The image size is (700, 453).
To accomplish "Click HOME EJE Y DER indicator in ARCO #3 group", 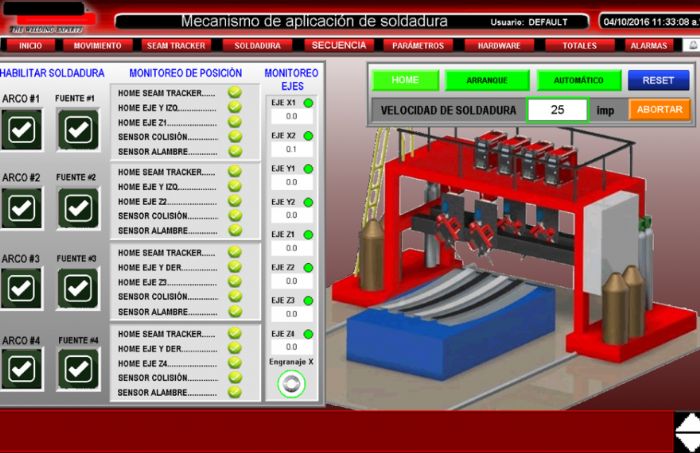I will 235,267.
